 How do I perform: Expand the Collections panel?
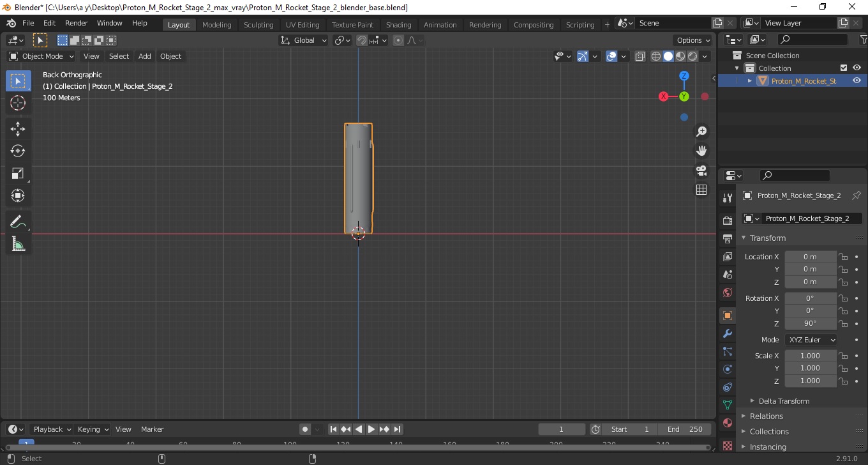point(768,432)
